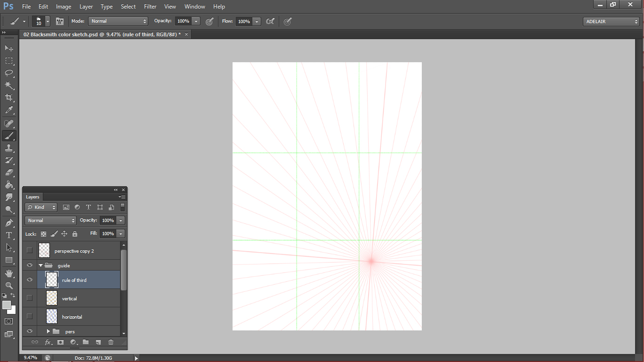Create a new layer from Layers panel
The width and height of the screenshot is (644, 362).
click(x=98, y=342)
